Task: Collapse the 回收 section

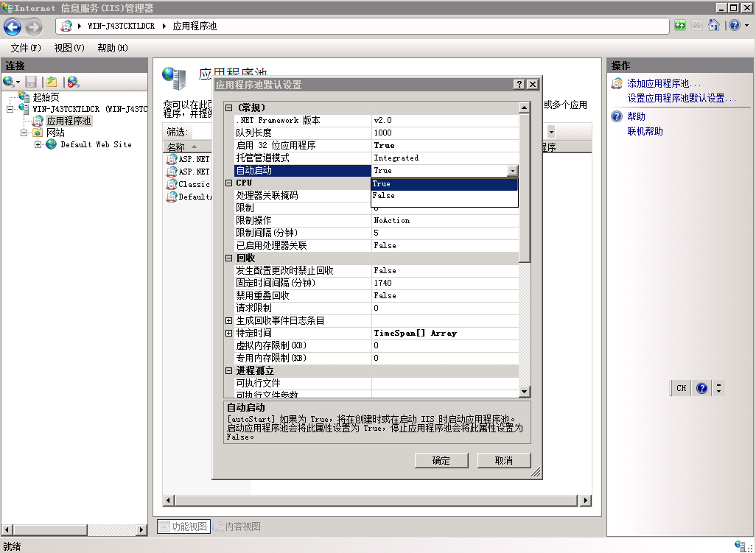Action: click(229, 258)
